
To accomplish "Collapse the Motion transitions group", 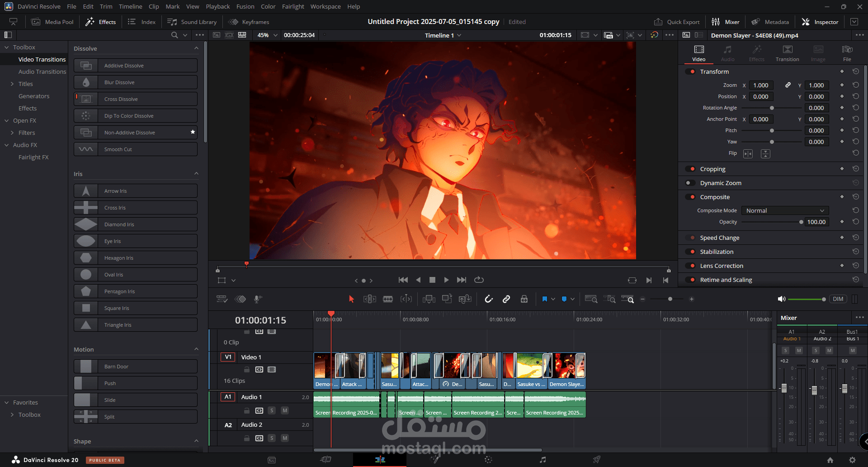I will [x=196, y=349].
